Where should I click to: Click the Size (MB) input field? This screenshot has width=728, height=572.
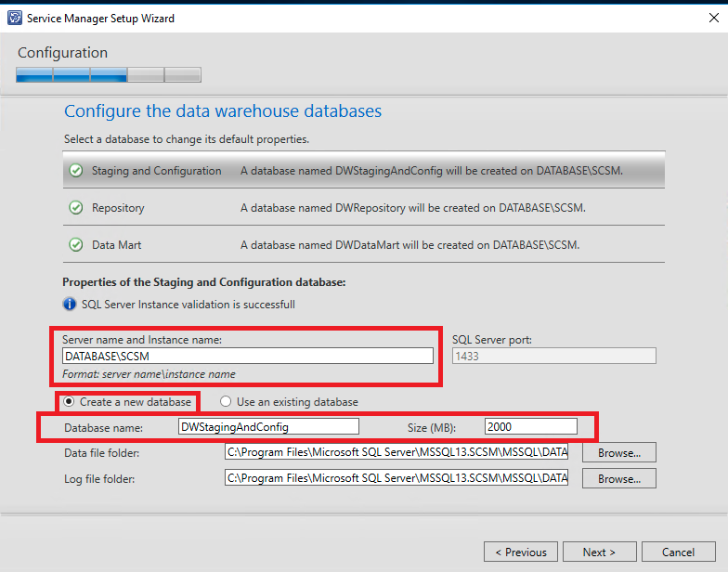click(530, 426)
